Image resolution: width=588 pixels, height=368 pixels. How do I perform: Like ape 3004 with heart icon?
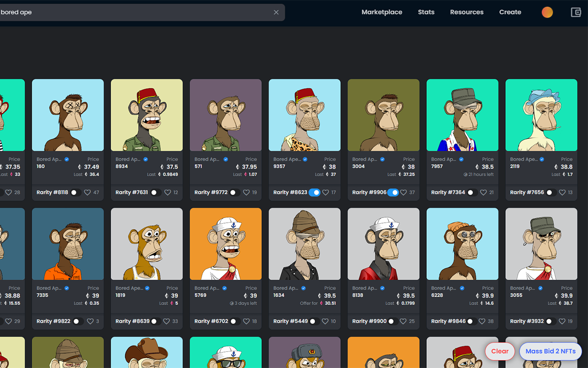[x=404, y=192]
